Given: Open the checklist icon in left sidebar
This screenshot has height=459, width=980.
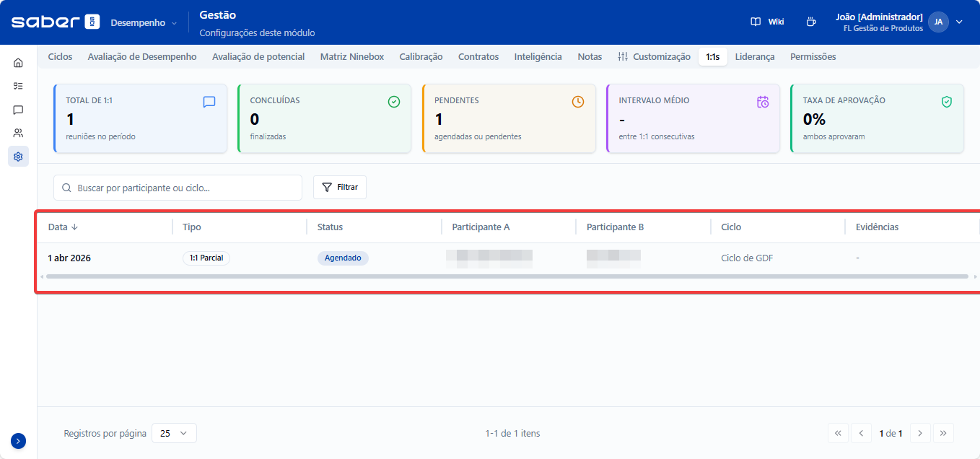Looking at the screenshot, I should click(x=18, y=86).
